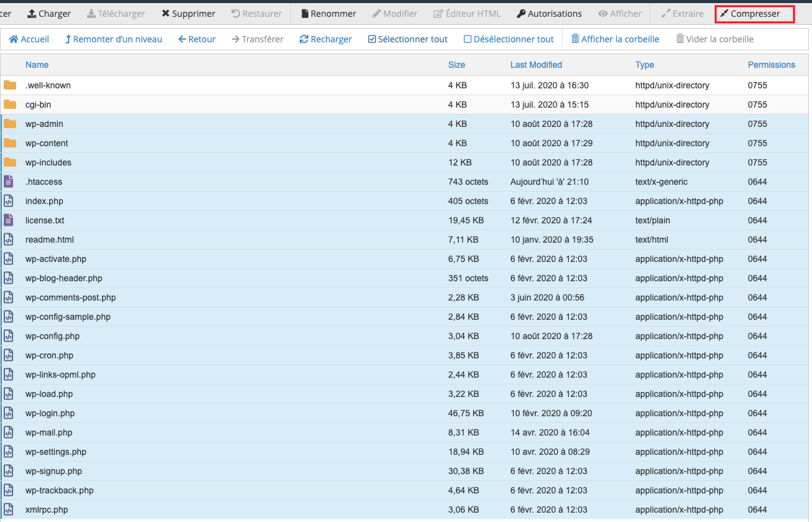The height and width of the screenshot is (522, 812).
Task: Open the Éditeur HTML tool
Action: coord(467,14)
